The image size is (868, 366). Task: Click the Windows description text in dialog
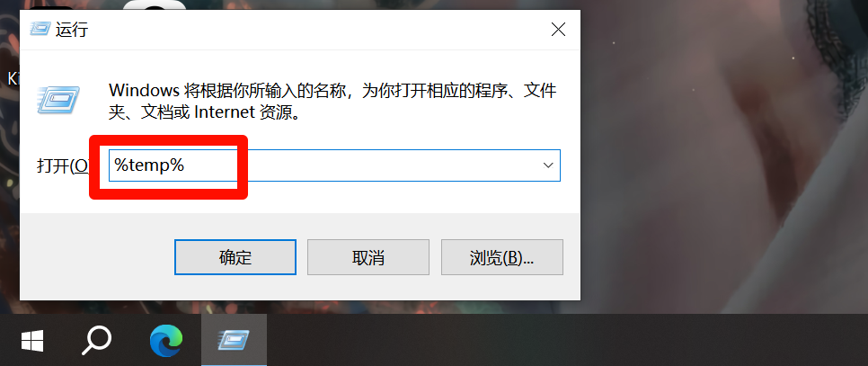click(332, 102)
